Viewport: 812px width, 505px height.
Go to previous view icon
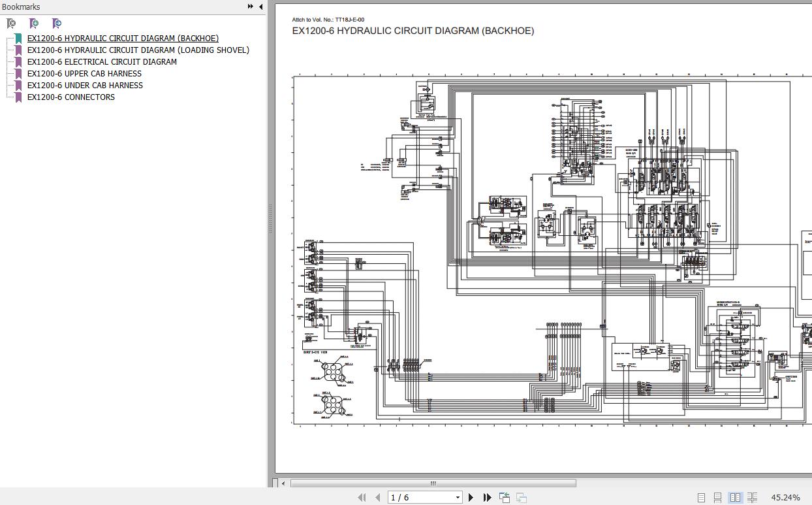point(505,497)
